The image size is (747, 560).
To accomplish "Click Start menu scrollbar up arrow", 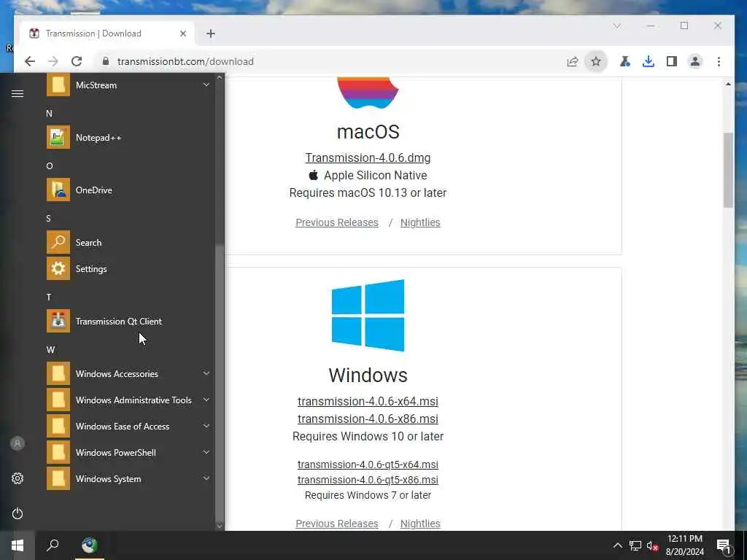I will tap(220, 77).
